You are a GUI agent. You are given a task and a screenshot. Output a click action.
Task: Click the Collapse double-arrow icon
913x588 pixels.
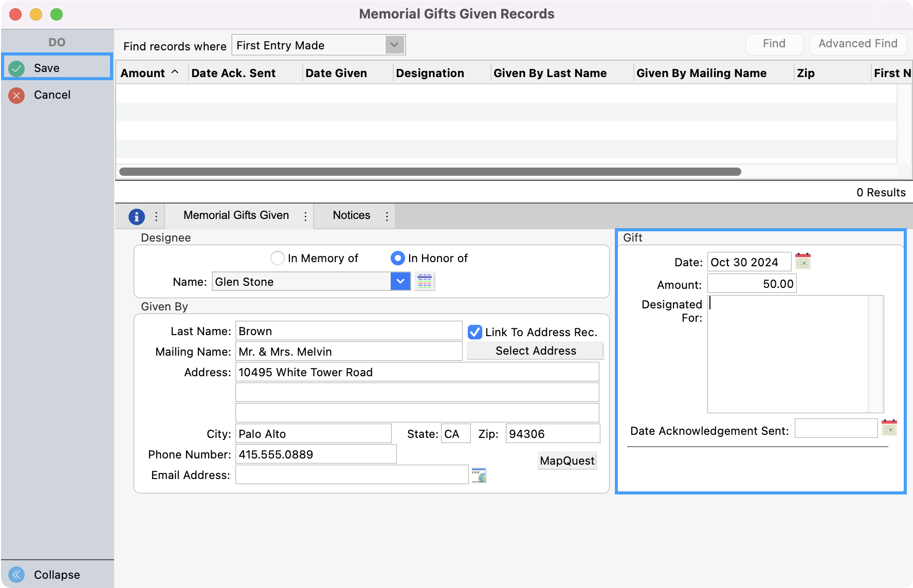[17, 575]
